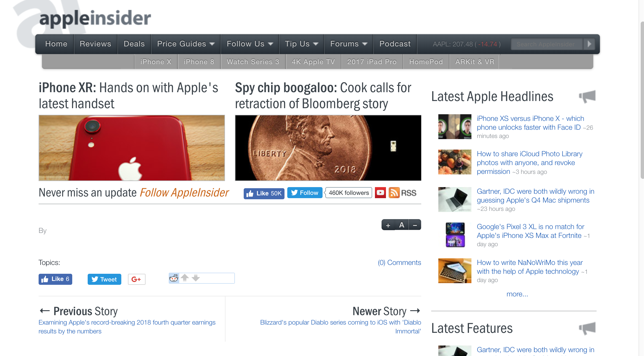Expand the Follow Us menu

click(249, 44)
